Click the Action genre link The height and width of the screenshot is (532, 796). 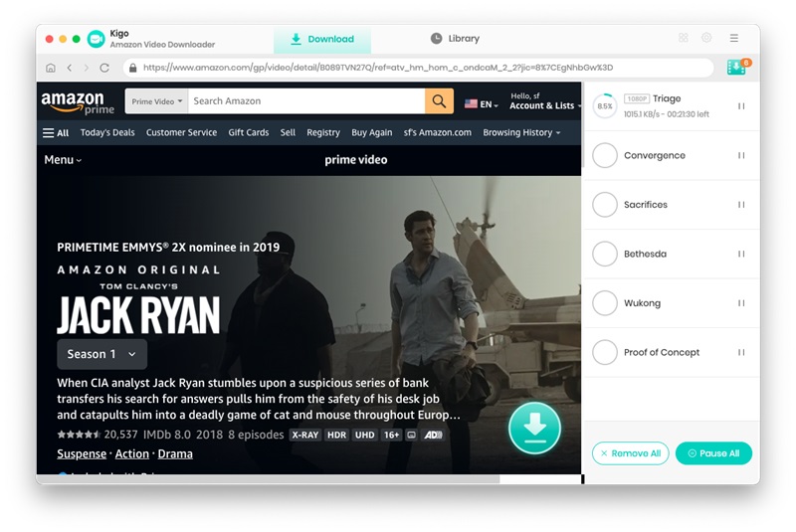pos(132,453)
